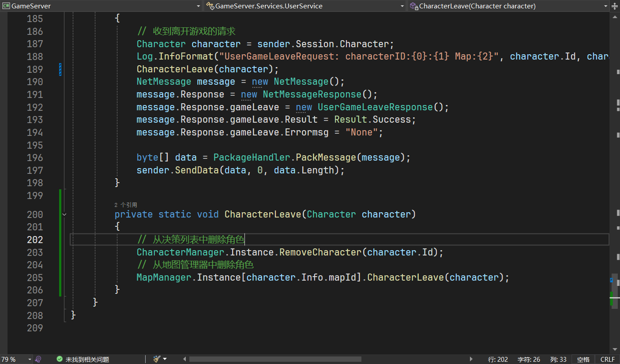
Task: Click the code cleanup broom icon
Action: pos(157,359)
